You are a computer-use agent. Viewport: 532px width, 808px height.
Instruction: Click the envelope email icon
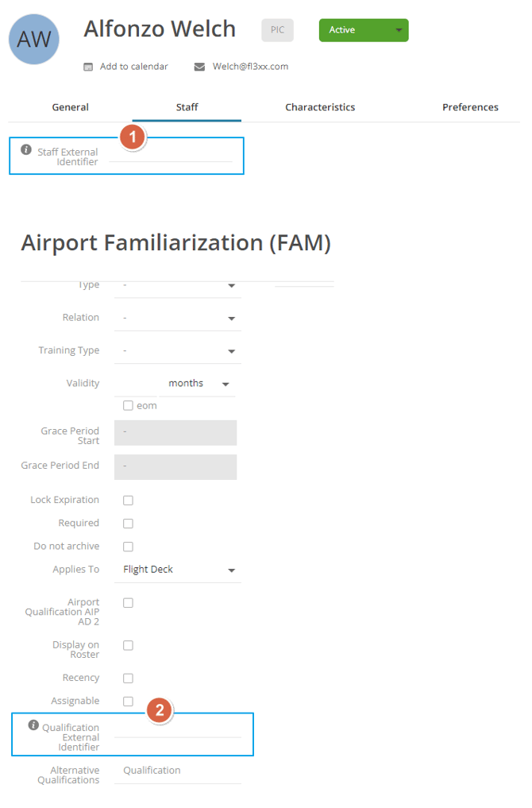[200, 67]
